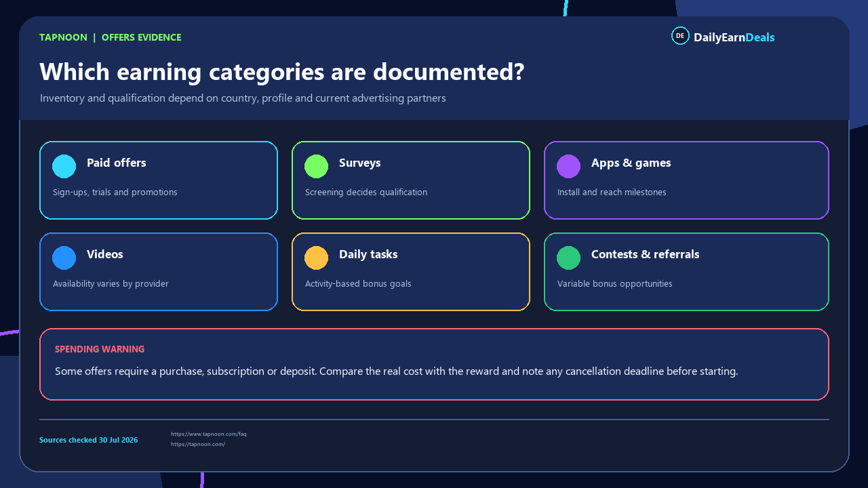The image size is (868, 488).
Task: Select the Apps & games card title
Action: pyautogui.click(x=631, y=163)
